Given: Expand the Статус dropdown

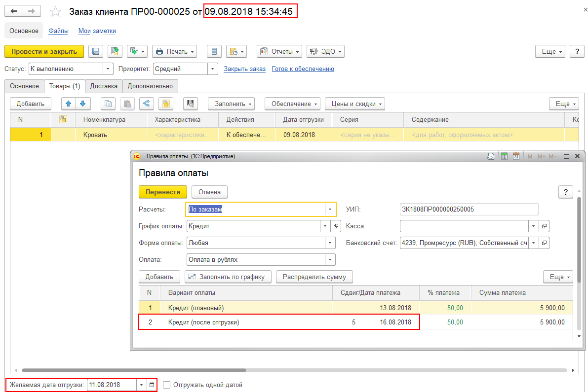Looking at the screenshot, I should [x=108, y=69].
